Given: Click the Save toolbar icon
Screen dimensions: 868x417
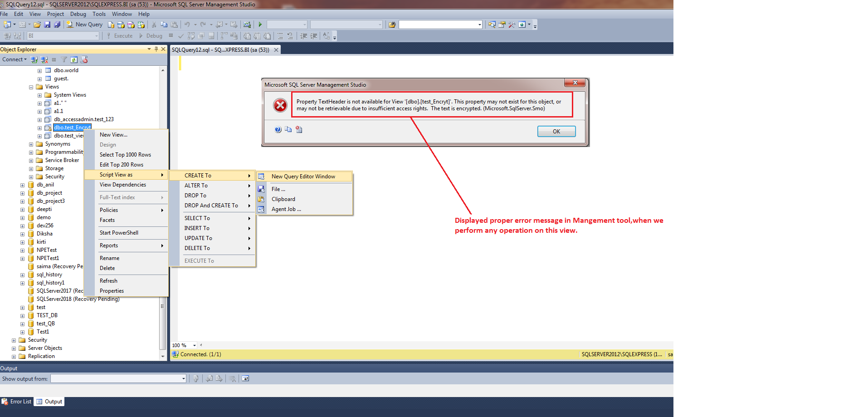Looking at the screenshot, I should 47,25.
